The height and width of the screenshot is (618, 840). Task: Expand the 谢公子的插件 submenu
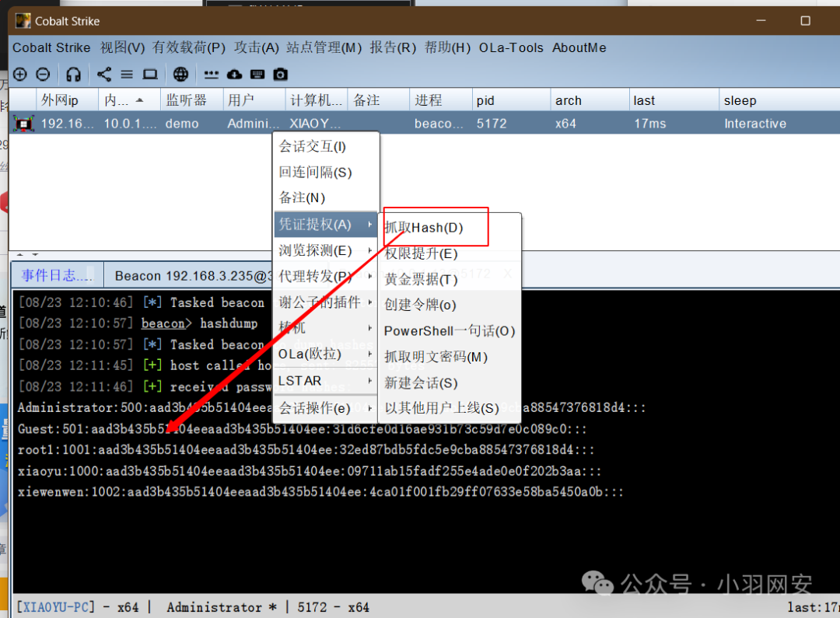(x=326, y=302)
